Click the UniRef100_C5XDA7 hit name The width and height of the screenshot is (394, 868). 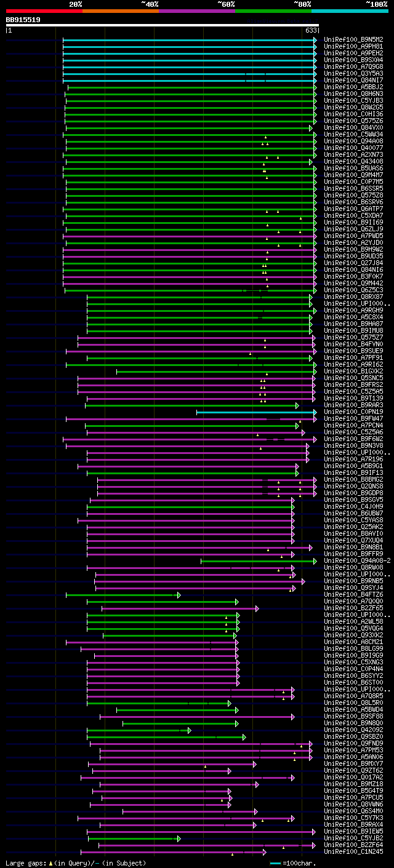click(355, 216)
